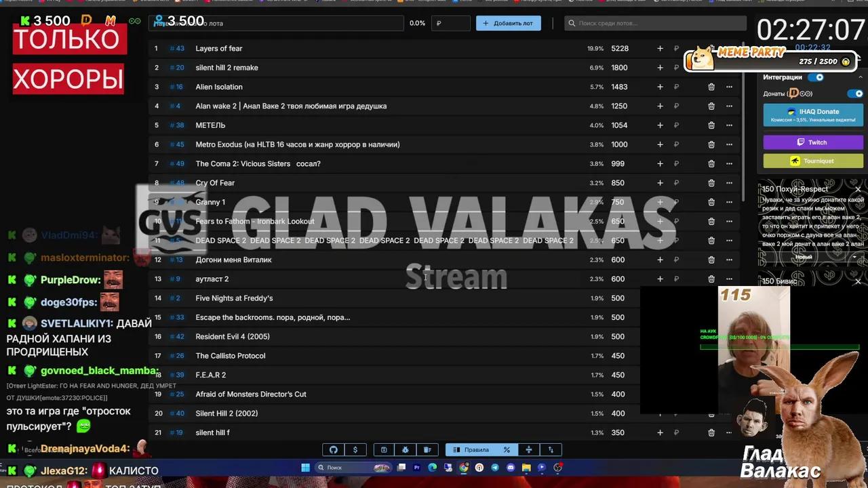Open more options for МЕТЕЛЬ lot
This screenshot has width=868, height=488.
(x=729, y=125)
